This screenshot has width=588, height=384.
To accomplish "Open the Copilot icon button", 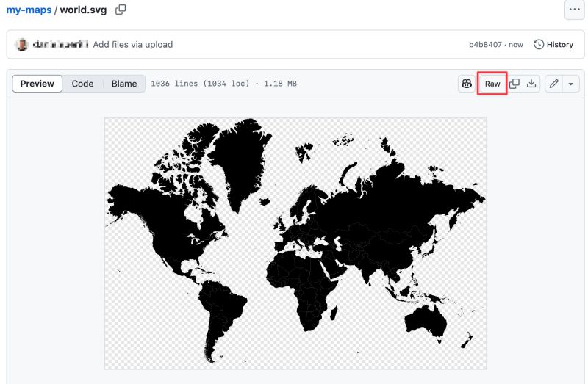I will point(467,84).
